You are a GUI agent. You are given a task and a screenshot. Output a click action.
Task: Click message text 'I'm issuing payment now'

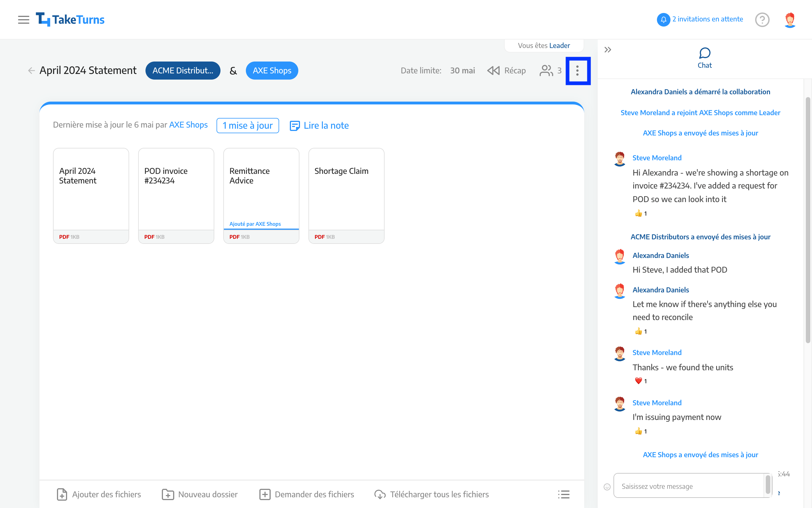coord(676,417)
